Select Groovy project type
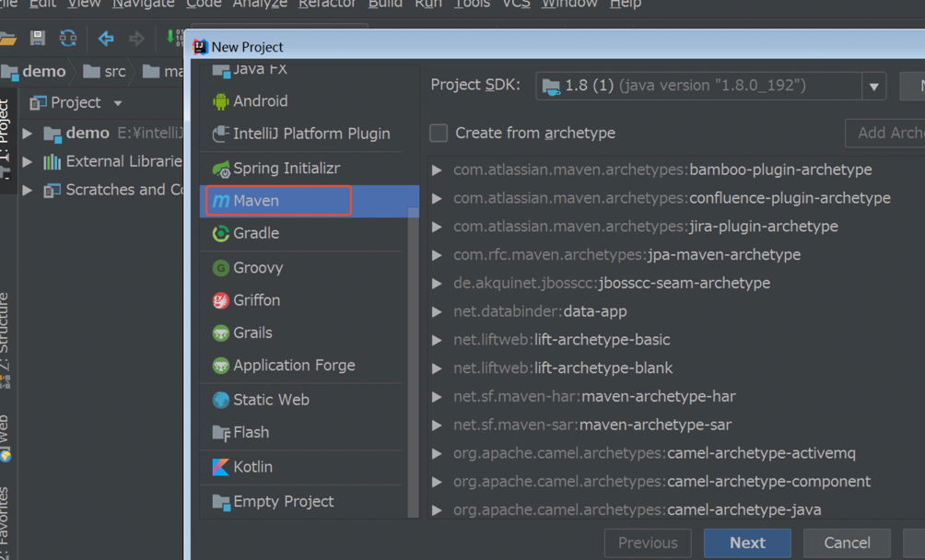Image resolution: width=925 pixels, height=560 pixels. [310, 268]
